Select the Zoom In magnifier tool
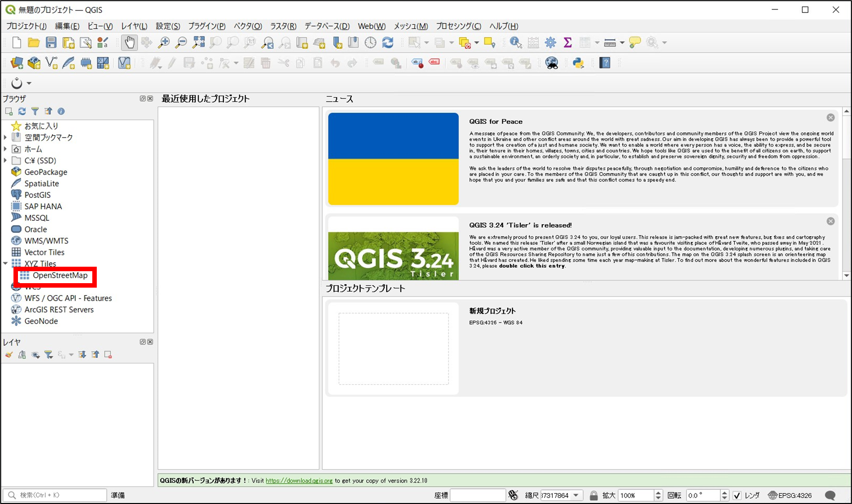The width and height of the screenshot is (852, 504). [x=164, y=43]
